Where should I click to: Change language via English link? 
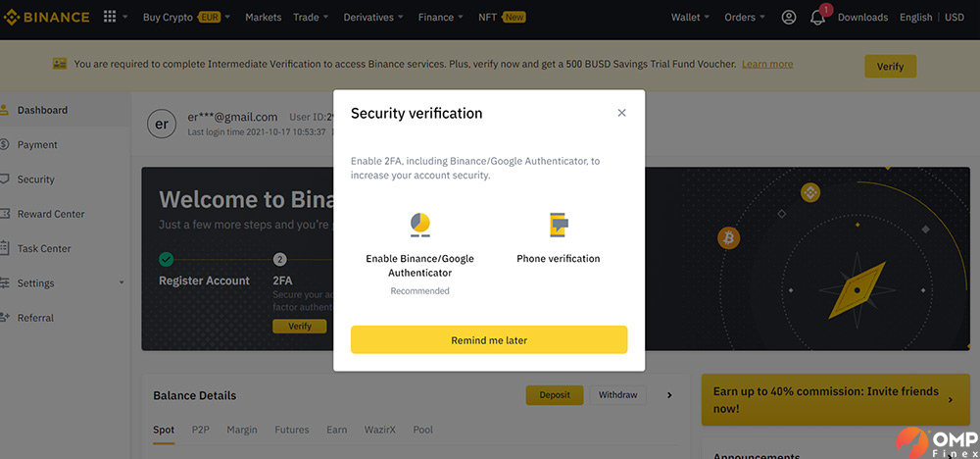tap(915, 18)
